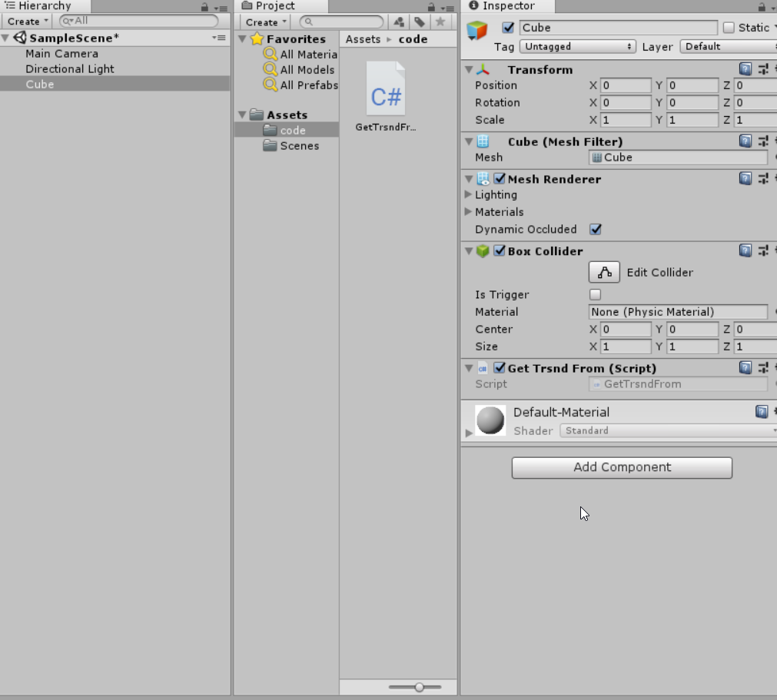This screenshot has width=777, height=700.
Task: Lock the Inspector panel
Action: [762, 8]
